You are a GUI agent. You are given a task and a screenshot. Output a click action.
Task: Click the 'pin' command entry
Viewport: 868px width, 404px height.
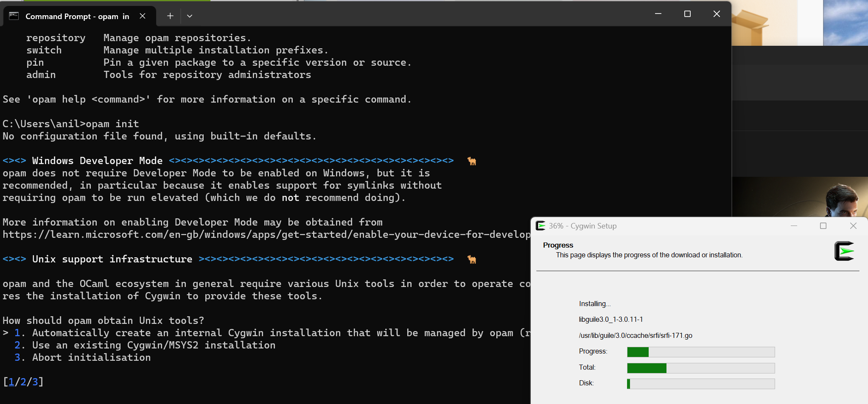point(35,62)
